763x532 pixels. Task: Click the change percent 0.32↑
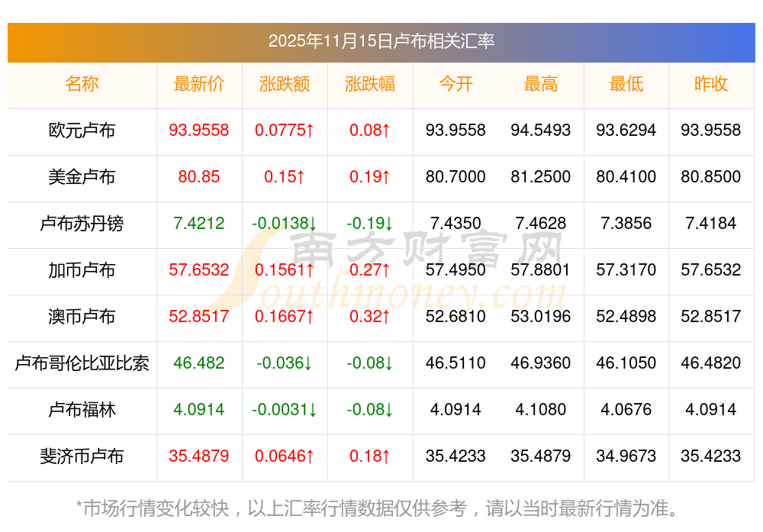coord(370,317)
